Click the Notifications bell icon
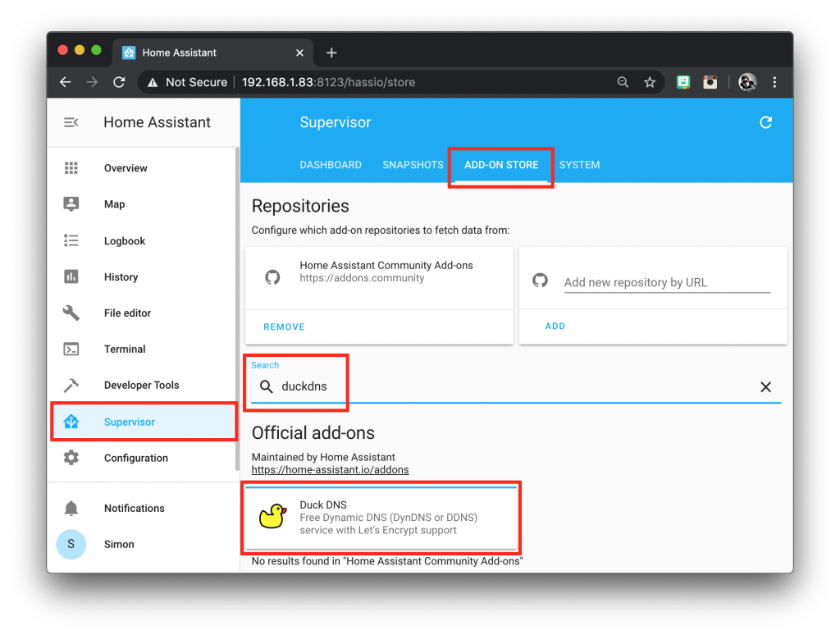840x635 pixels. click(x=71, y=508)
